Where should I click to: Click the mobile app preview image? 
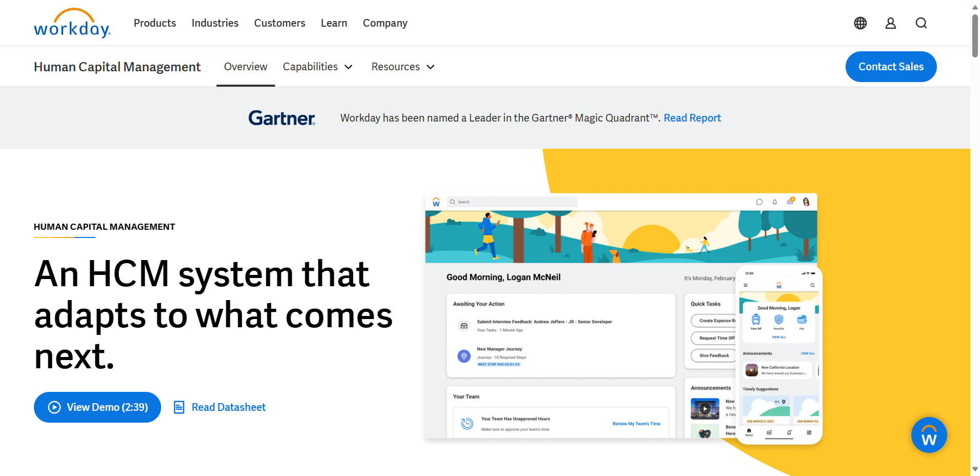coord(779,354)
